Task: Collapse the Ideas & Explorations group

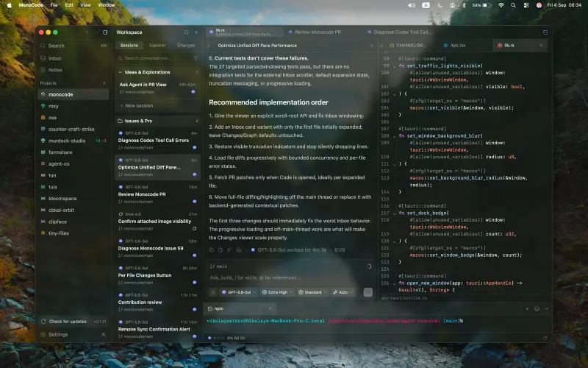Action: (120, 72)
